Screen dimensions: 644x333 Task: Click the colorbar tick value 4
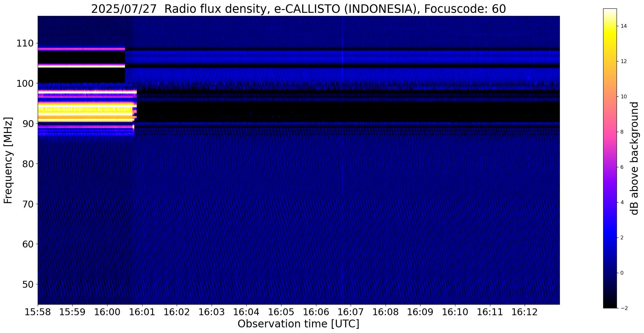coord(622,203)
